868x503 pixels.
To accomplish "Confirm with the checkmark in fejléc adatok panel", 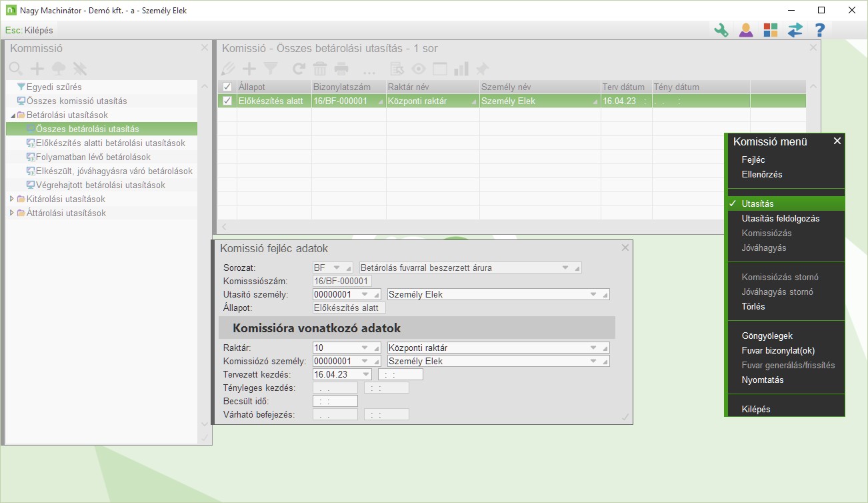I will pos(625,417).
